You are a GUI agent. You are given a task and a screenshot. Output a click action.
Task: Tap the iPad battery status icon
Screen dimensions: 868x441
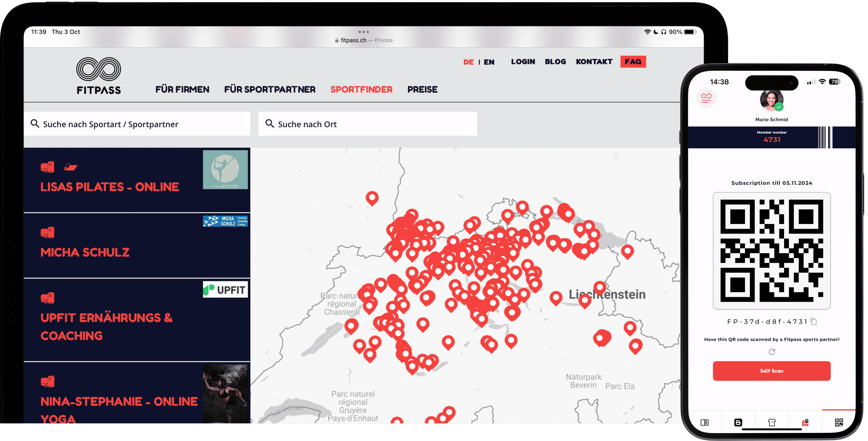[690, 32]
